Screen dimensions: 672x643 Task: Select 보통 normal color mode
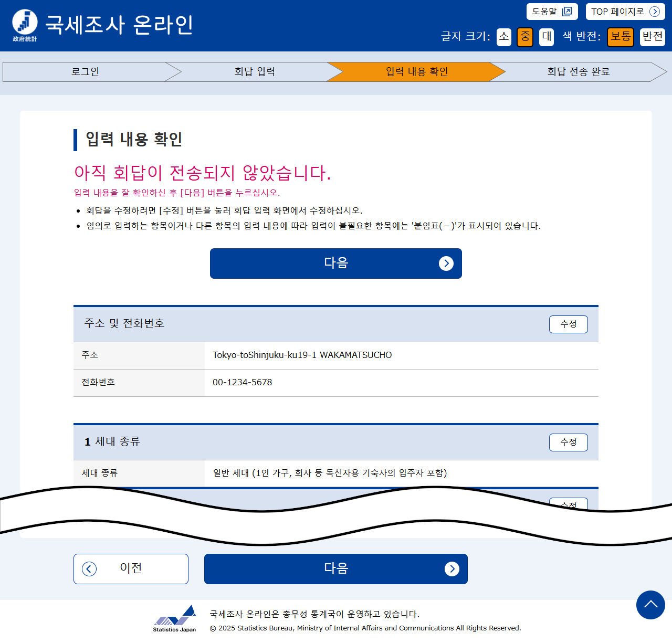click(621, 37)
